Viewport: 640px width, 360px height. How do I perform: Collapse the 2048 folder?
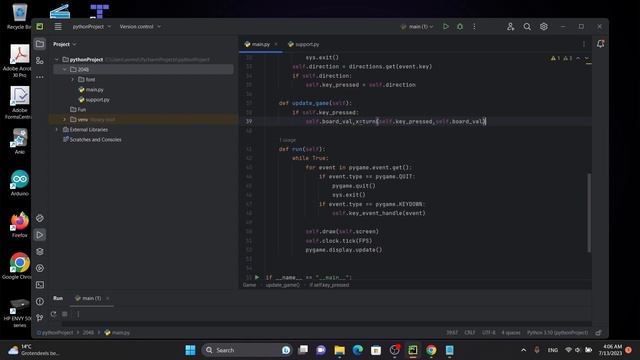(x=64, y=69)
